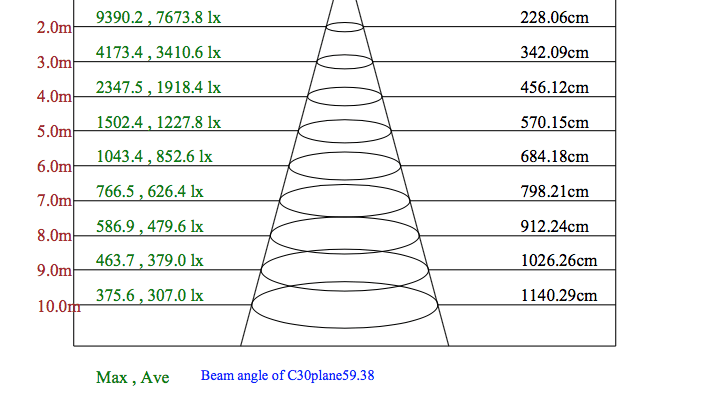
Task: Click illuminance value 9390.2 , 7673.8 lx
Action: click(158, 17)
